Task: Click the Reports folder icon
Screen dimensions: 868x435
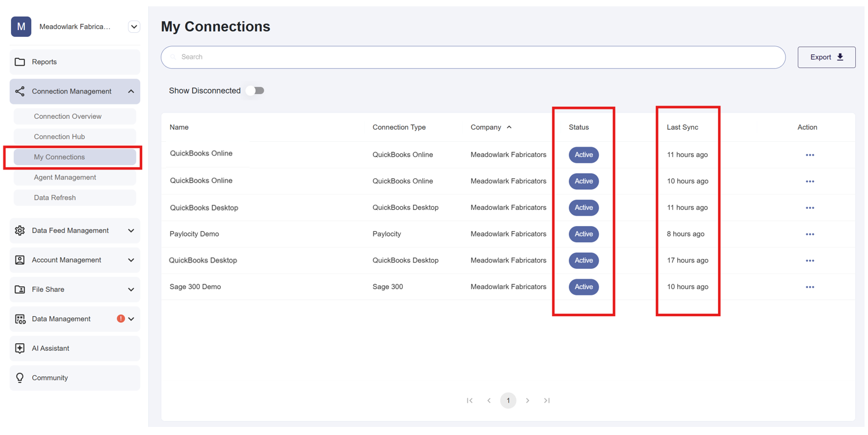Action: click(20, 62)
